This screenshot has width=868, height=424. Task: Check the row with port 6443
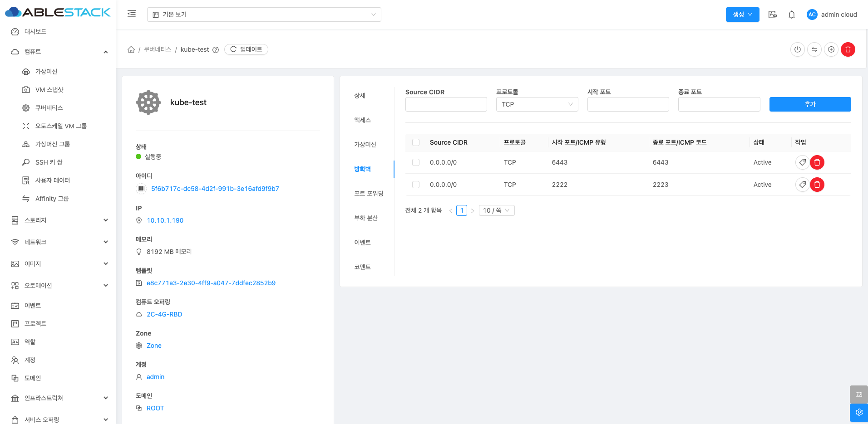point(415,162)
